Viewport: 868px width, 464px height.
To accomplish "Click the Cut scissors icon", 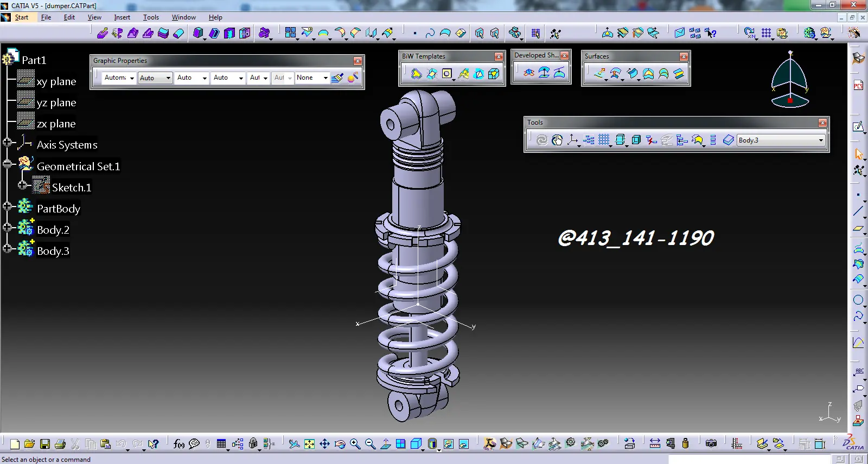I will point(75,444).
